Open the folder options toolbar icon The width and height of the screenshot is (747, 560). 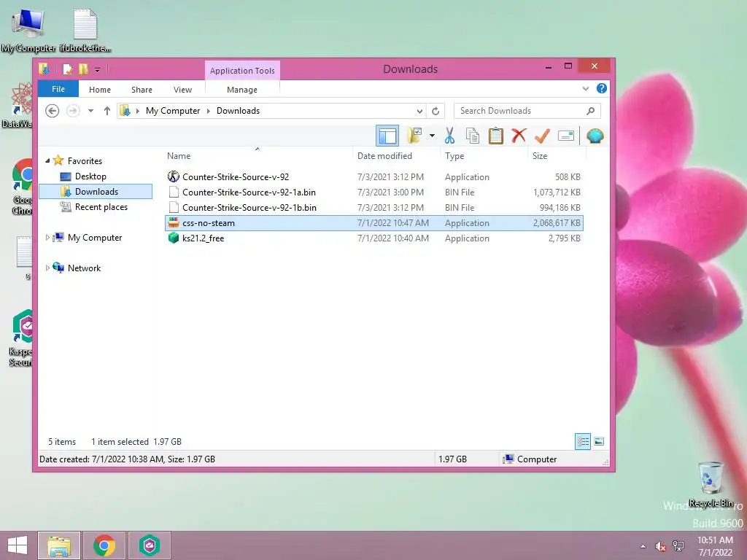pyautogui.click(x=414, y=136)
